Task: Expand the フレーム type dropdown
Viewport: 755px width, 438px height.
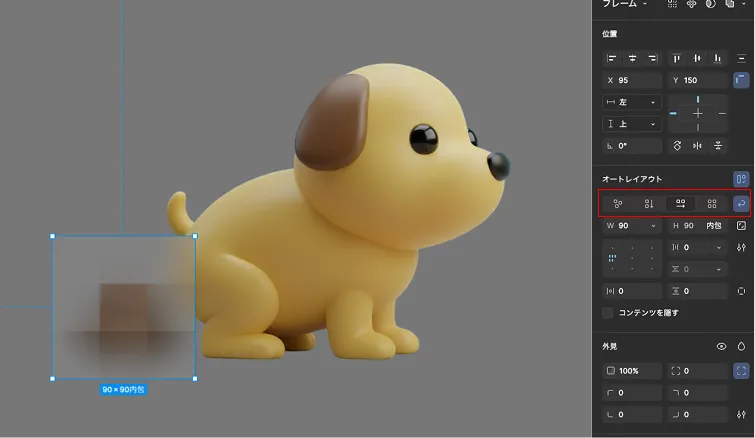Action: point(625,5)
